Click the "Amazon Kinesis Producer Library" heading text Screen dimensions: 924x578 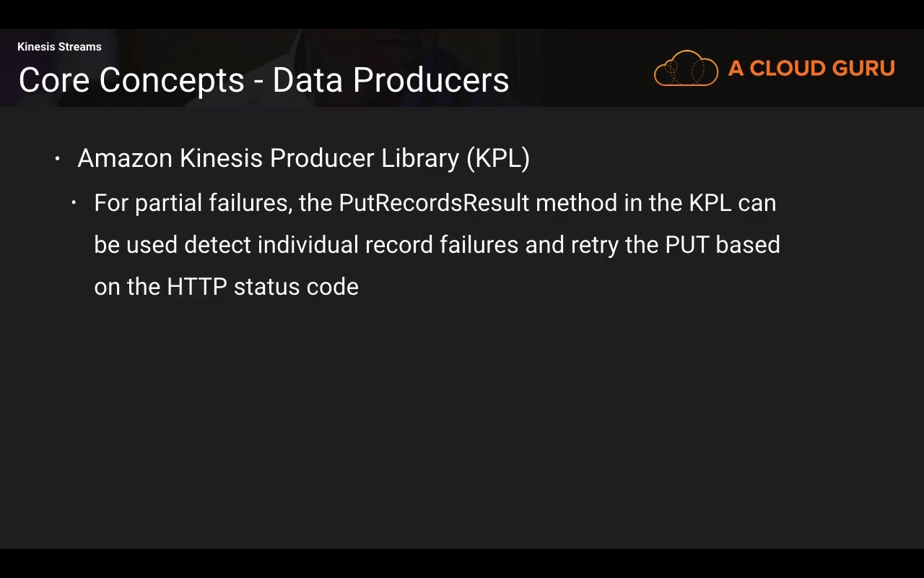click(268, 158)
